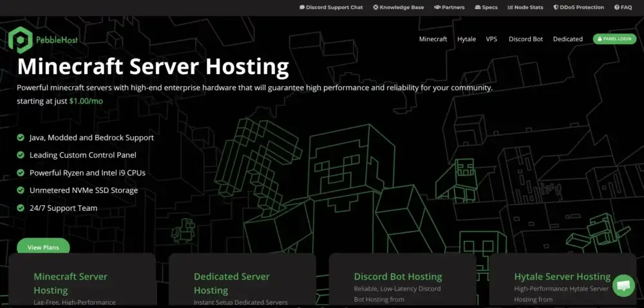The width and height of the screenshot is (644, 308).
Task: Click the PebbleHost brand name text
Action: (56, 41)
